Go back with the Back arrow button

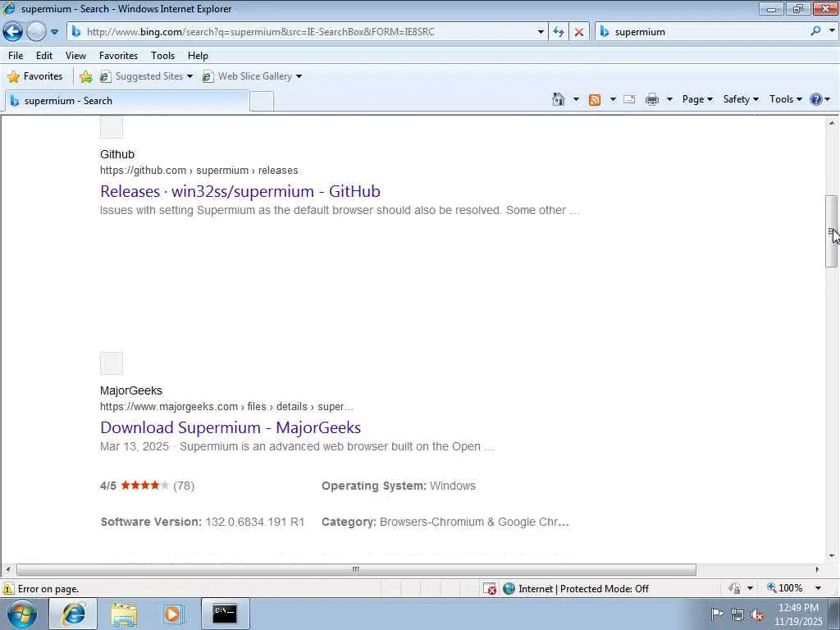(12, 32)
